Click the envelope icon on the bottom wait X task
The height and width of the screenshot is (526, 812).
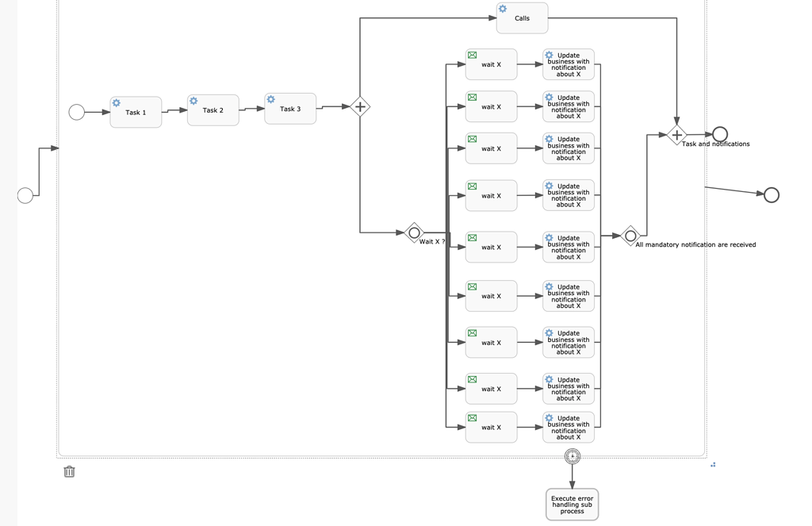click(x=472, y=417)
